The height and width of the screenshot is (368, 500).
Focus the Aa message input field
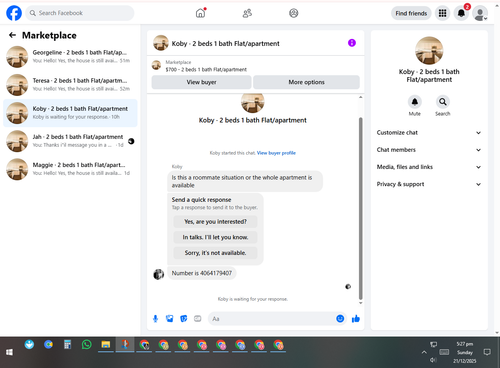(272, 319)
